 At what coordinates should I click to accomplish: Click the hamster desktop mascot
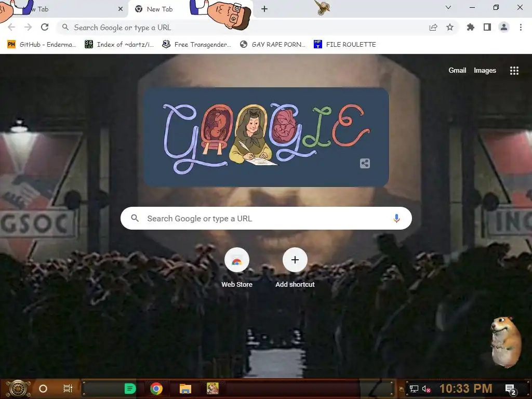coord(506,341)
